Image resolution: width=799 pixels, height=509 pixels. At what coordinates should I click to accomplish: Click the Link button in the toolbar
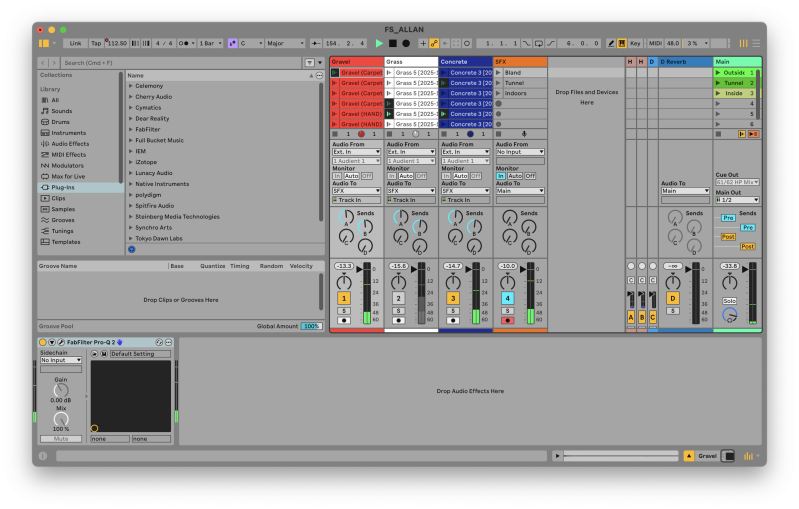(x=75, y=44)
